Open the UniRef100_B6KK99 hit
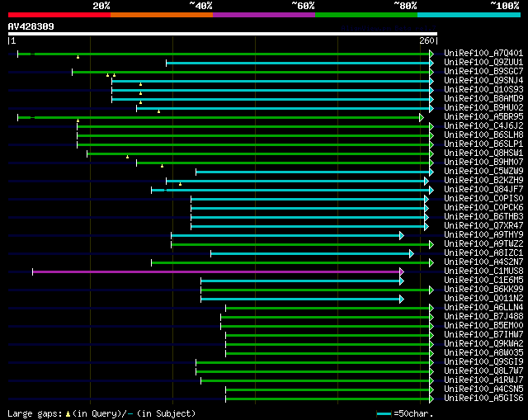 pyautogui.click(x=483, y=290)
